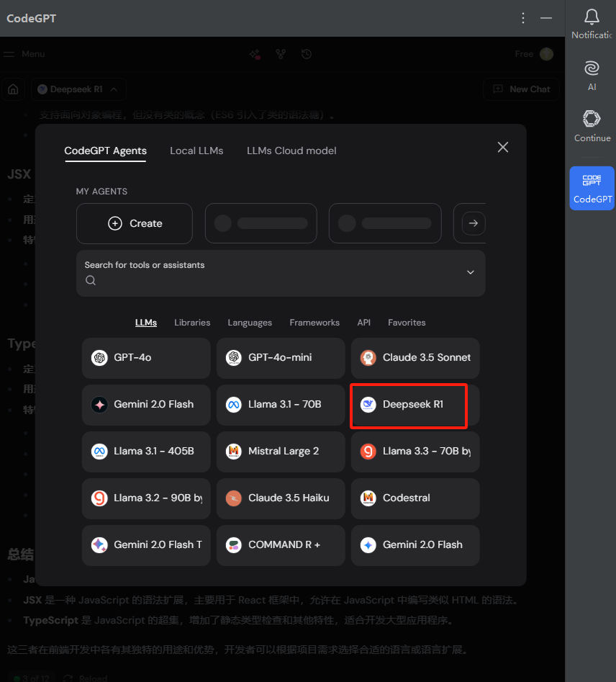
Task: Select the LLMs category filter
Action: pos(146,323)
